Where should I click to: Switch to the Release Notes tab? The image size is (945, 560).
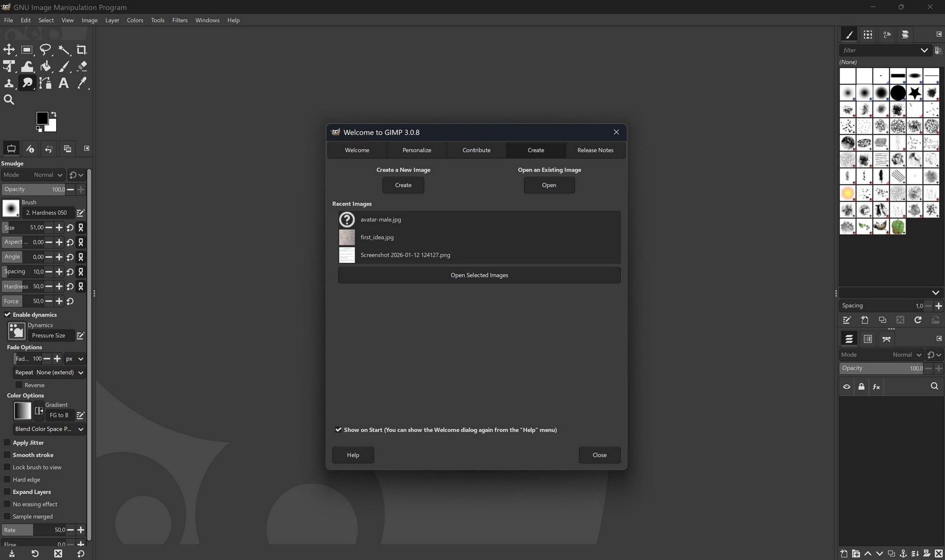pos(595,150)
